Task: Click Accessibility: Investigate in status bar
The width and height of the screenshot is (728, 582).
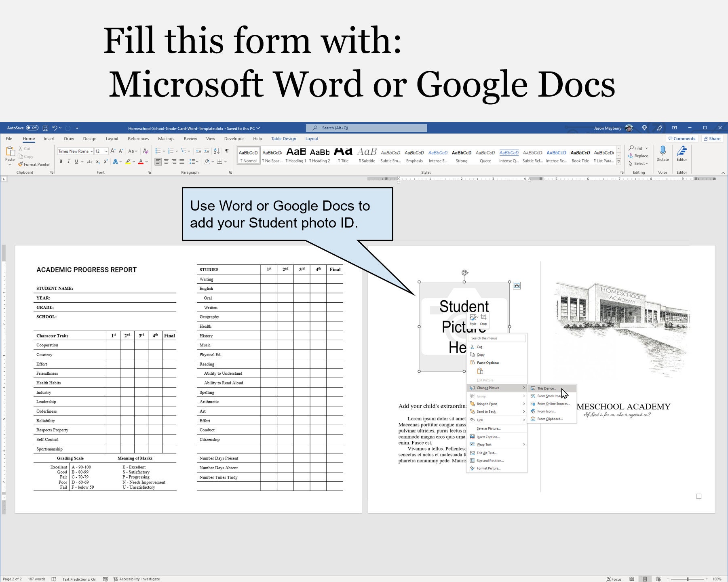Action: tap(137, 579)
